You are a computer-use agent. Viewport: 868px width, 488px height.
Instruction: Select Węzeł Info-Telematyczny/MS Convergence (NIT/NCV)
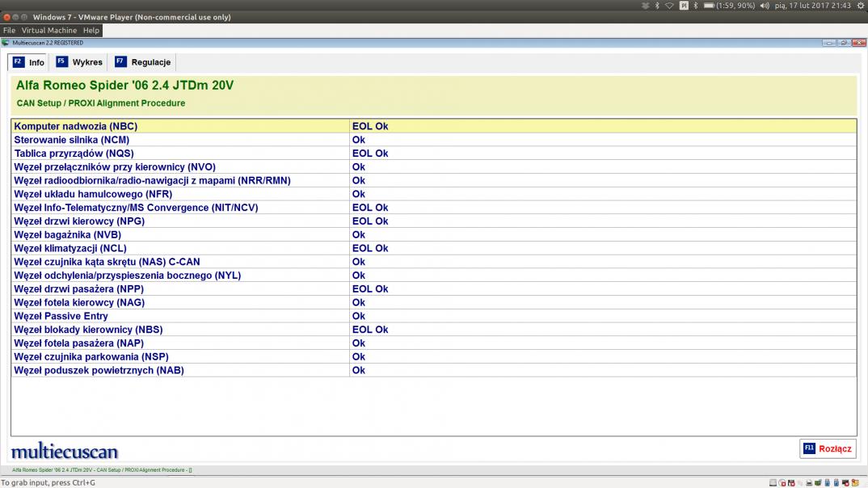(433, 208)
